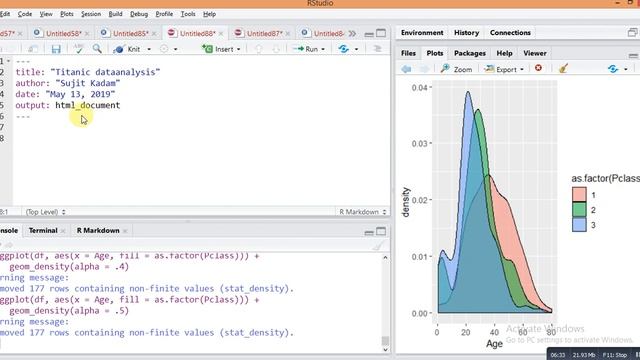This screenshot has height=360, width=640.
Task: Open the Profile menu
Action: pos(164,14)
